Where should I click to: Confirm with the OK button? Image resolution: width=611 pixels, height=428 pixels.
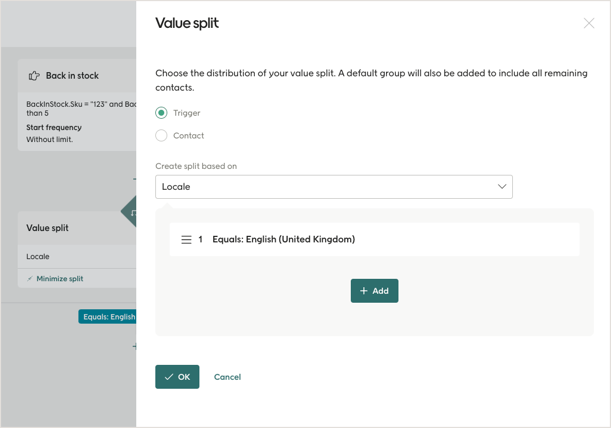pos(177,377)
